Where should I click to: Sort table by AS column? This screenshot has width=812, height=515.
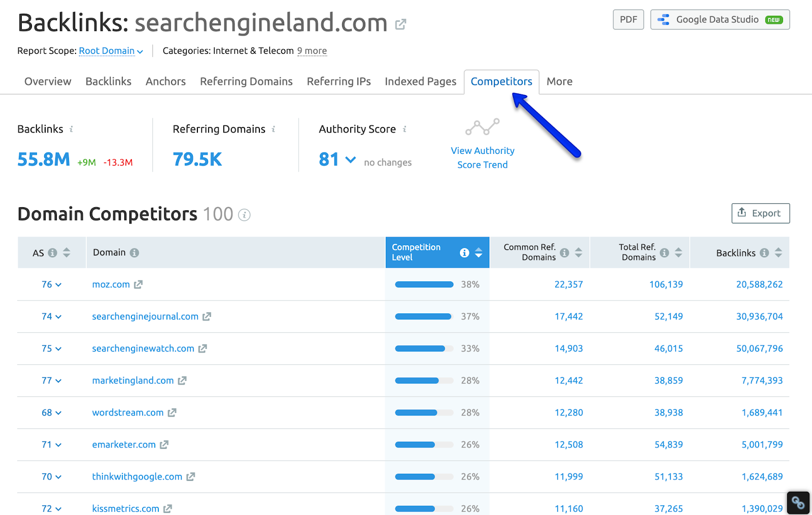click(66, 253)
